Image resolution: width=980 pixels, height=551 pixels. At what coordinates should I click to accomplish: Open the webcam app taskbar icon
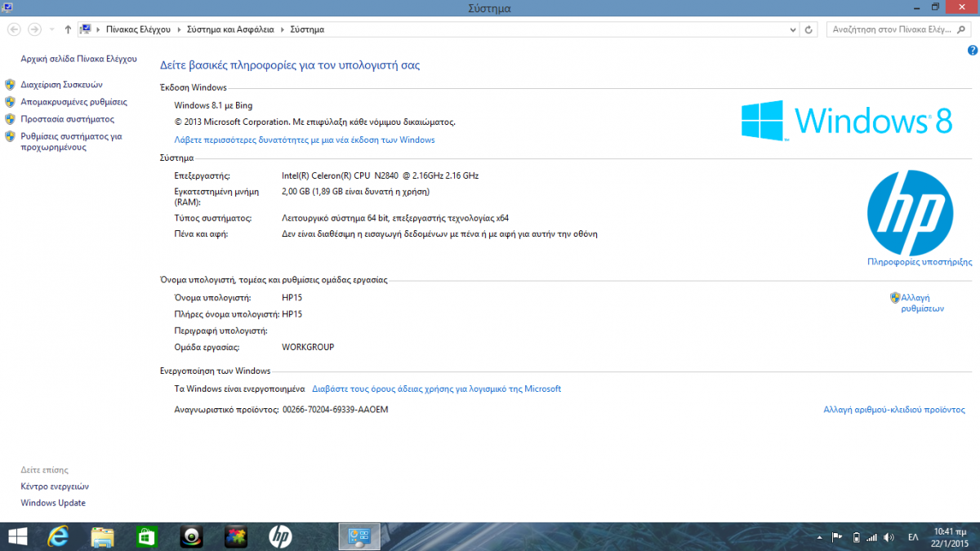[x=191, y=536]
